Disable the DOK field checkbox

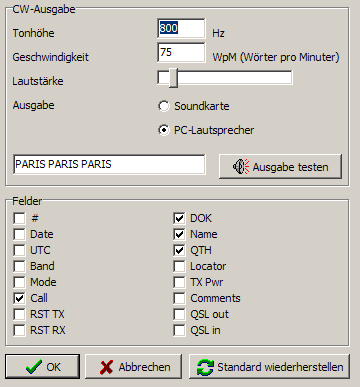179,218
